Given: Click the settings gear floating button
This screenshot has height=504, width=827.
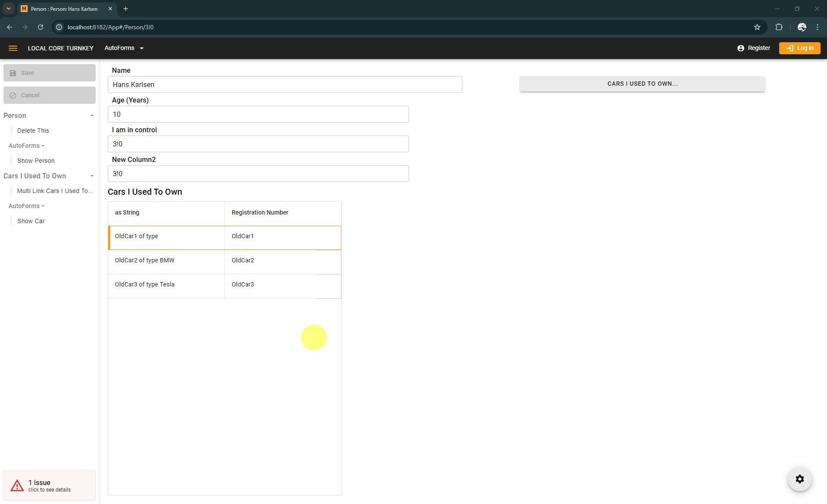Looking at the screenshot, I should pyautogui.click(x=799, y=479).
